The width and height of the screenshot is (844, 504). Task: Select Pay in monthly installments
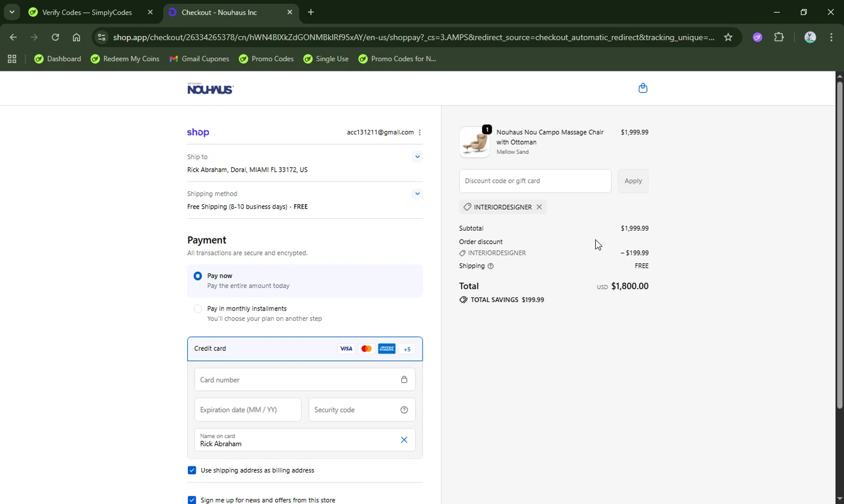197,309
